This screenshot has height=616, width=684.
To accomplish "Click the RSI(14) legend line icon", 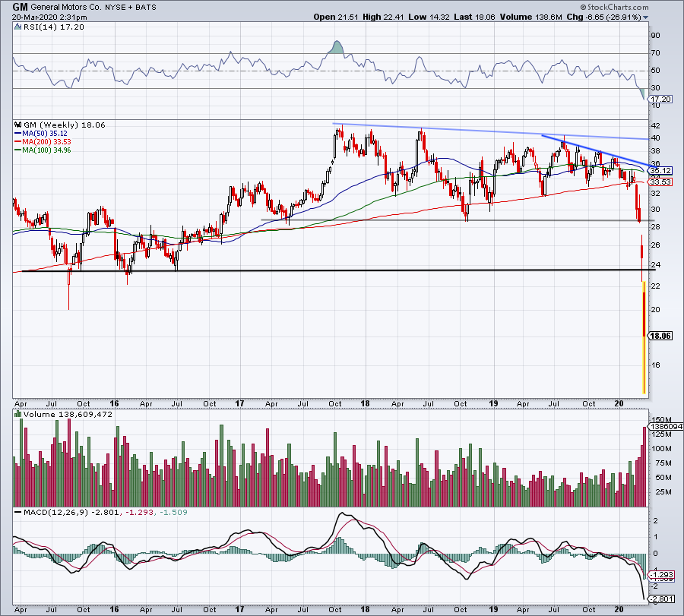I will pyautogui.click(x=17, y=27).
